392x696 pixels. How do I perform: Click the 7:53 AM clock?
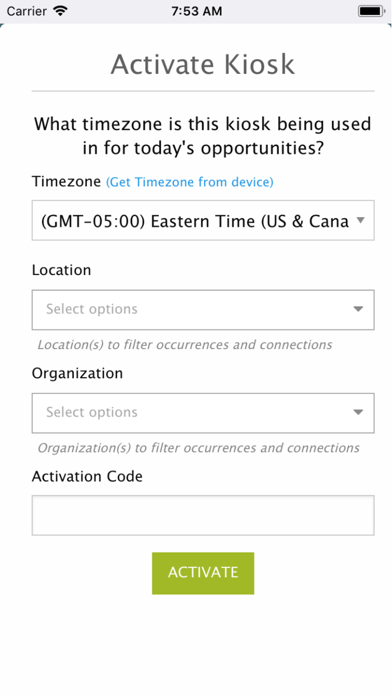(197, 11)
